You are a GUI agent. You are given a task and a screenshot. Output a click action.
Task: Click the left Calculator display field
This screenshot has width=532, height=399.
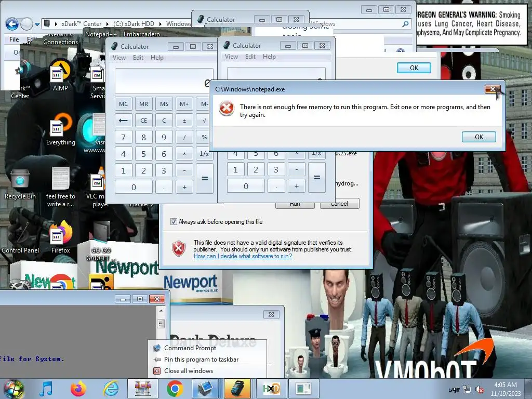(x=164, y=81)
